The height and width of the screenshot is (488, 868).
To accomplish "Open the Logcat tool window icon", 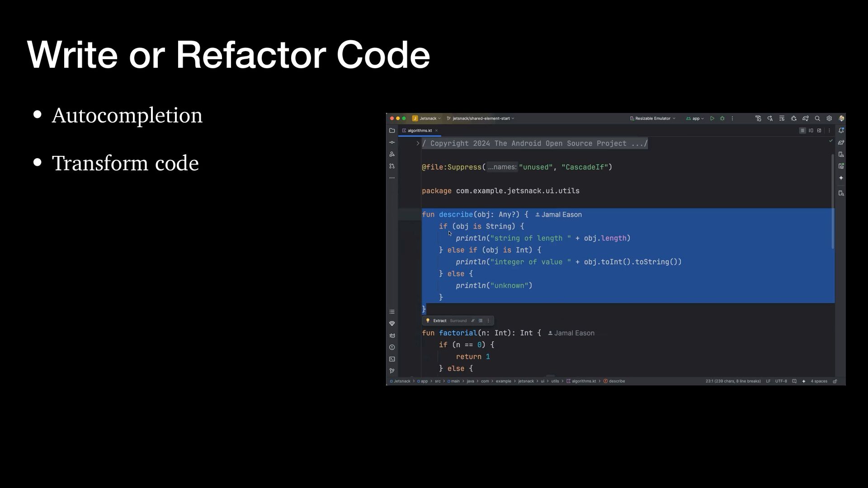I will click(x=392, y=336).
